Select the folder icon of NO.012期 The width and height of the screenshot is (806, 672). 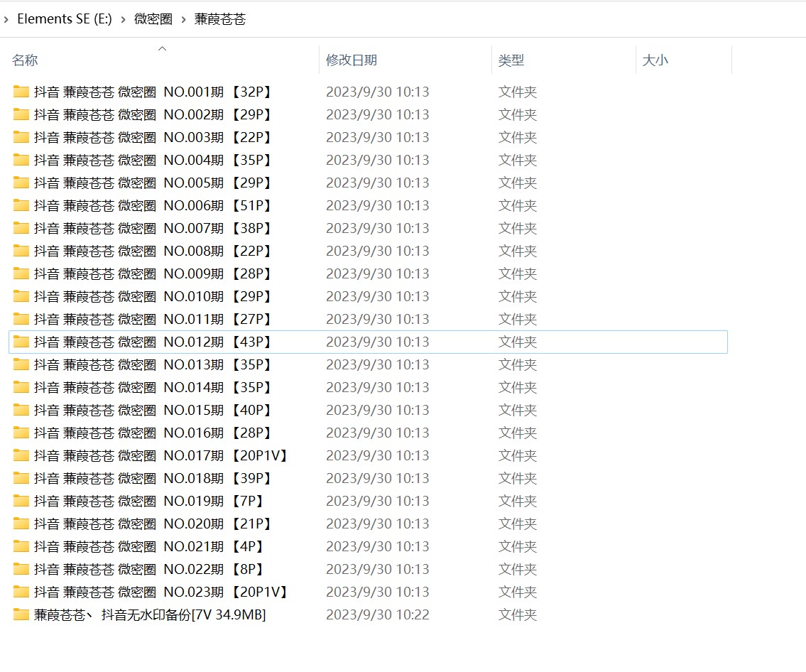(21, 342)
